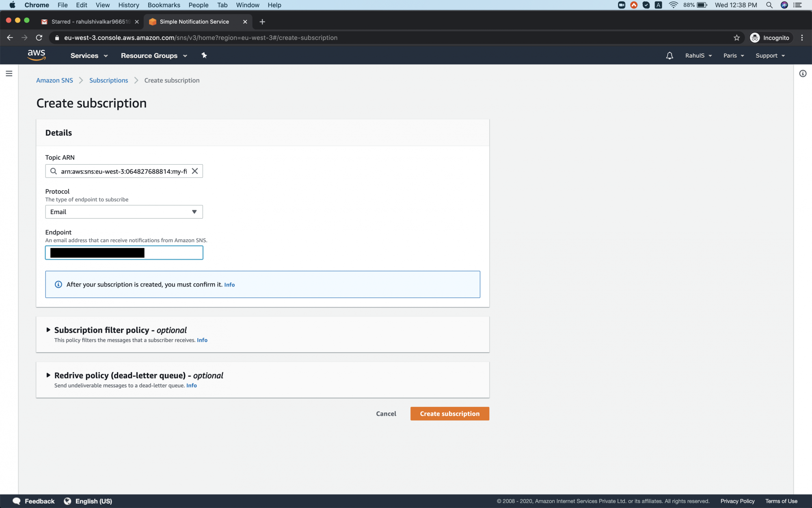Viewport: 812px width, 508px height.
Task: Open the help info panel icon on right edge
Action: [x=803, y=74]
